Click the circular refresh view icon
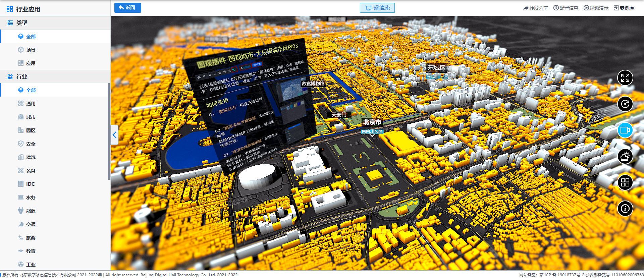This screenshot has width=644, height=278. click(625, 104)
